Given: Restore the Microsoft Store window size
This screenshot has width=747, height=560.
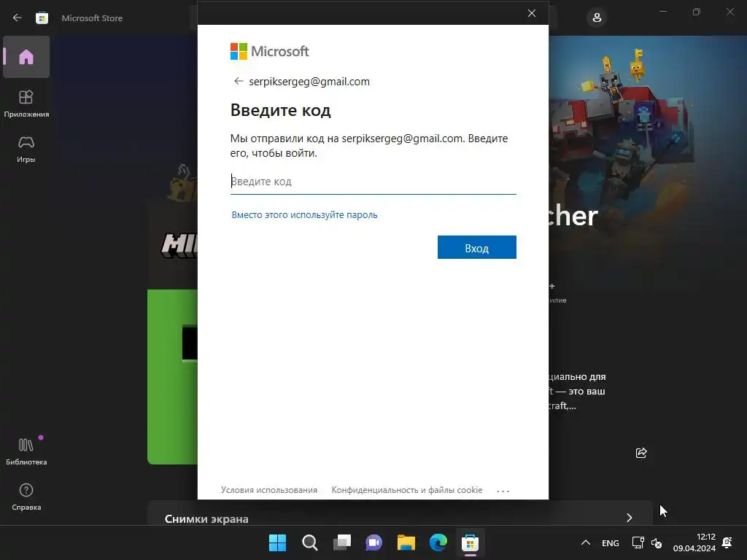Looking at the screenshot, I should 697,12.
